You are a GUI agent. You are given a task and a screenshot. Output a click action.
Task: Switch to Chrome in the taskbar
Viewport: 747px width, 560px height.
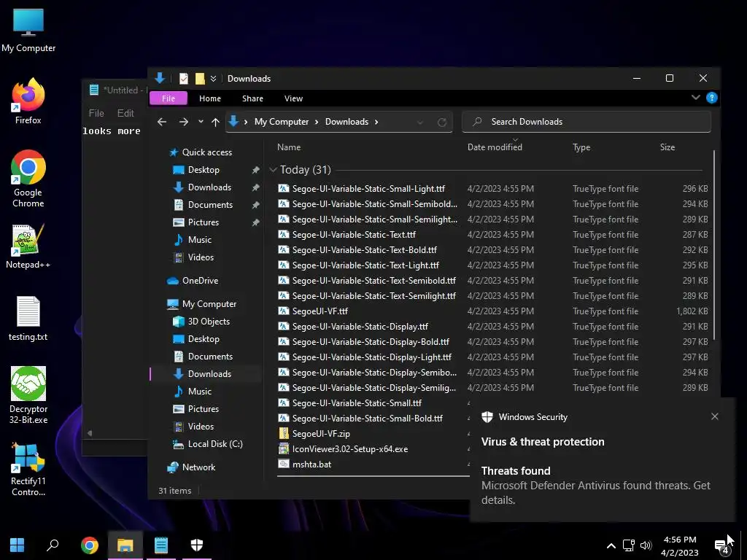(x=90, y=545)
